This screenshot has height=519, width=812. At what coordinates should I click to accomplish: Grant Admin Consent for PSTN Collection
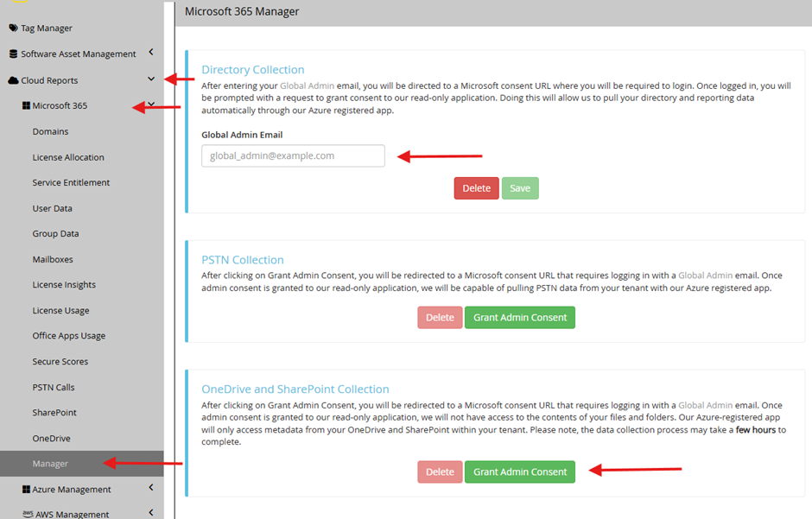520,318
